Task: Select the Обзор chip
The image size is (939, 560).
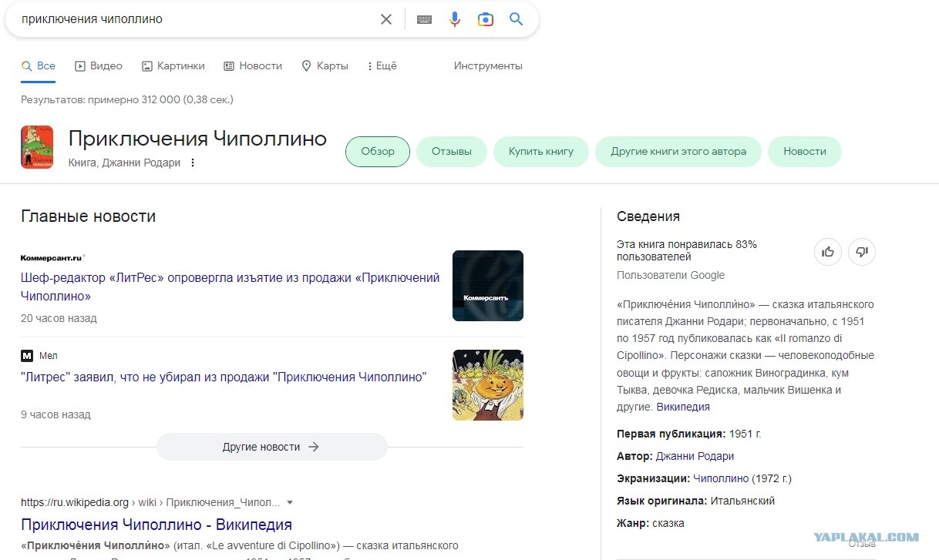Action: (378, 151)
